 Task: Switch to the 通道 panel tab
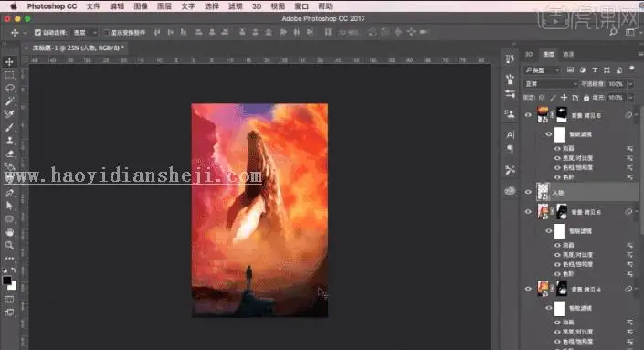(568, 54)
